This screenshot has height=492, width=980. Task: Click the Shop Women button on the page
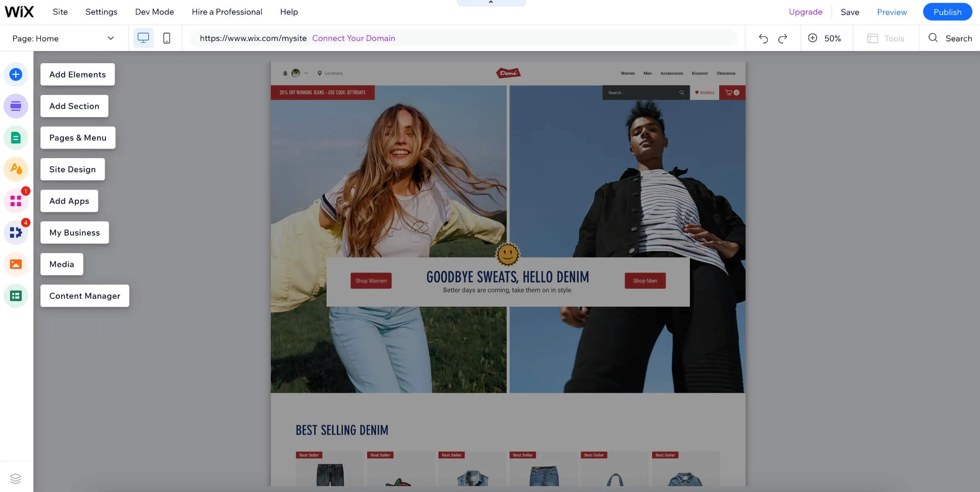point(370,281)
